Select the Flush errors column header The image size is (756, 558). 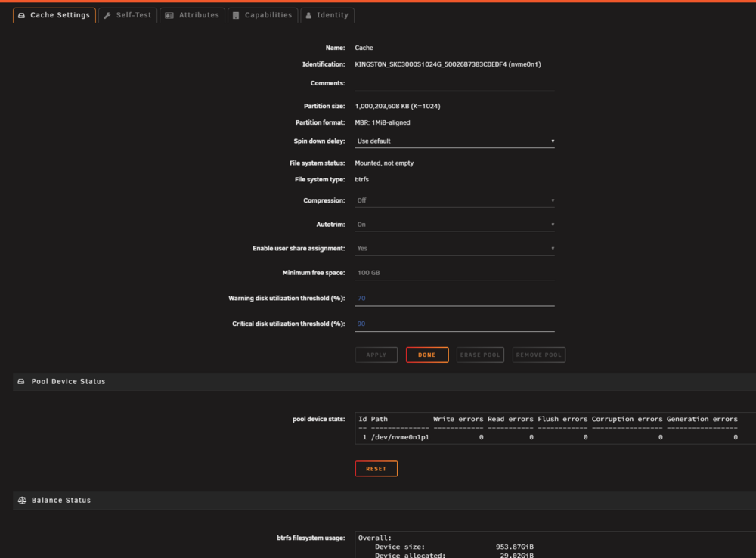562,419
